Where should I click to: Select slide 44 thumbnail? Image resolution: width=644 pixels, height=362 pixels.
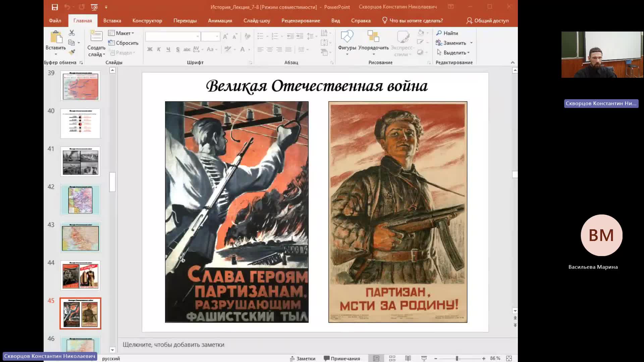80,276
